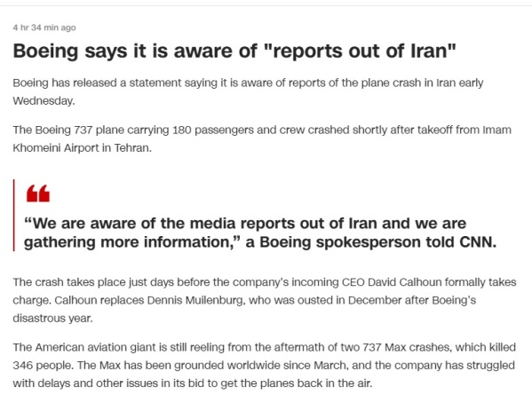
Task: Click the "4 hr 34 min ago" timestamp
Action: [44, 28]
